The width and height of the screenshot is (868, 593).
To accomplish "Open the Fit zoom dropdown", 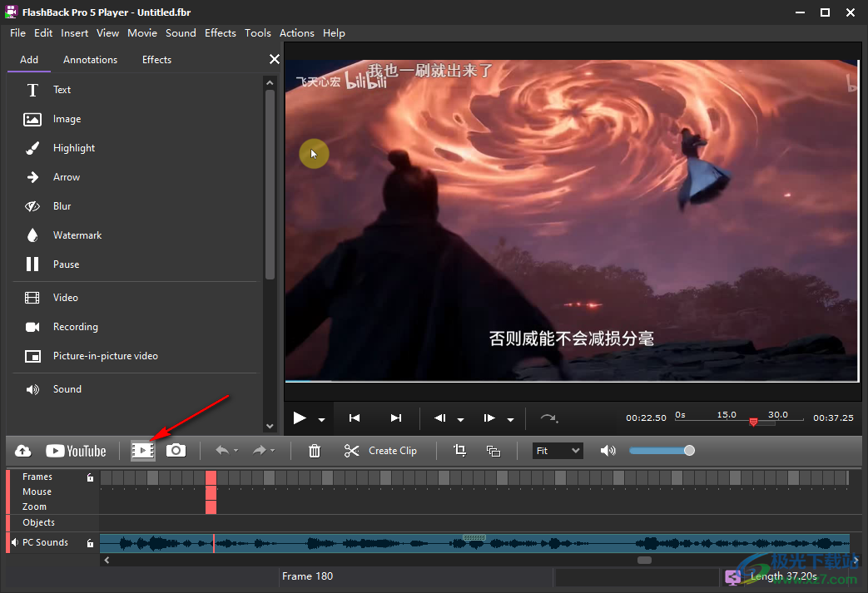I will 558,451.
